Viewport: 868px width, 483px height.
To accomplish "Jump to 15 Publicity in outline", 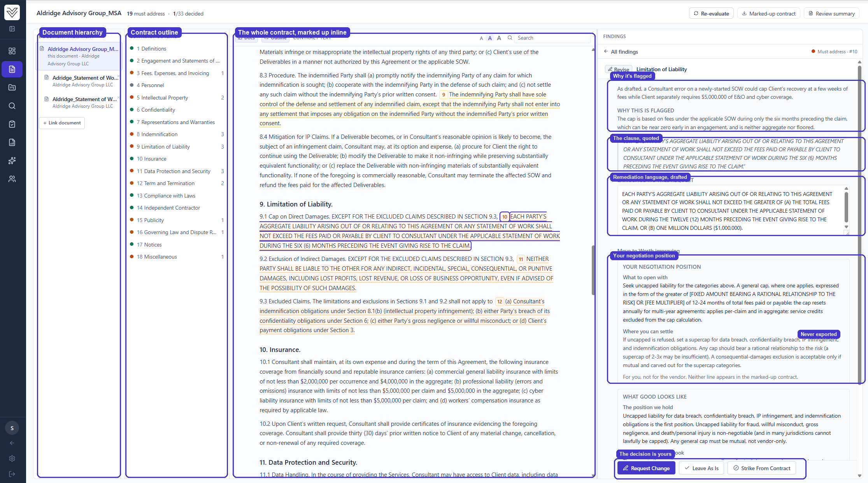I will point(177,220).
